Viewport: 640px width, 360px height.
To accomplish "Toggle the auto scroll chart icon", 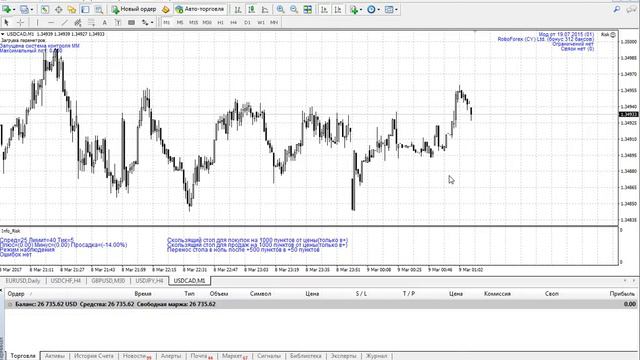I will coord(324,9).
